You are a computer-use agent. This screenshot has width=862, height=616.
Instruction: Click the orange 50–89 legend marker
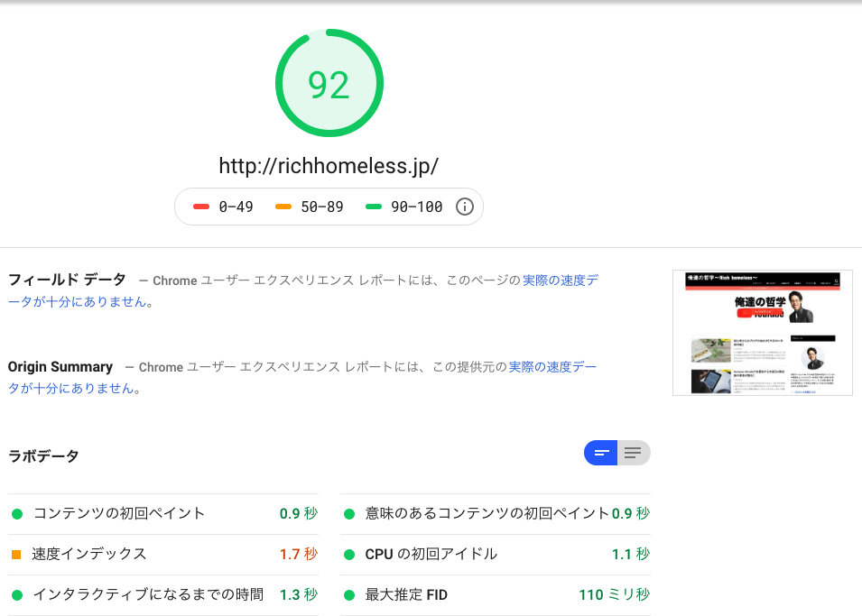[x=283, y=207]
